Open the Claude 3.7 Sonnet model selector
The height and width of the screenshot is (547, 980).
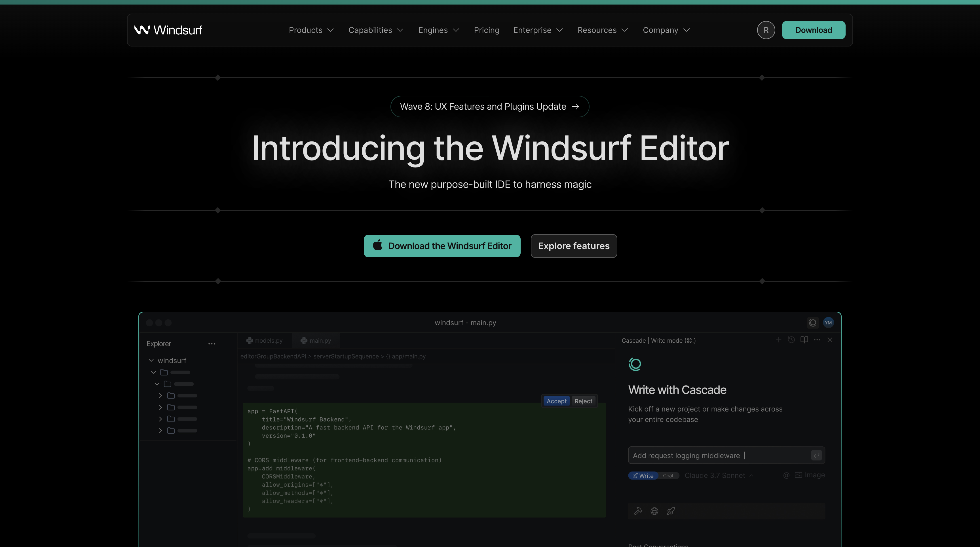tap(719, 476)
